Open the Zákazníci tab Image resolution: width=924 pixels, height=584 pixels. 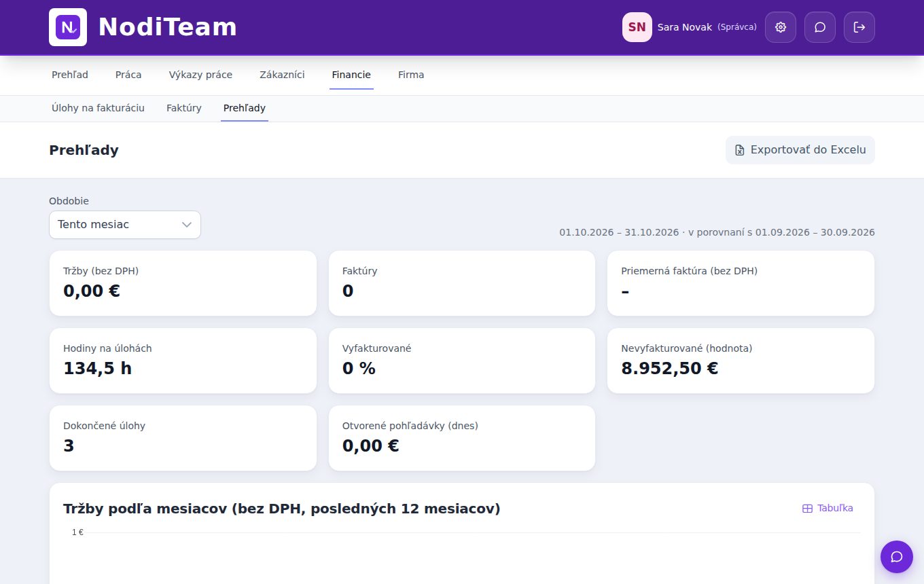[282, 75]
